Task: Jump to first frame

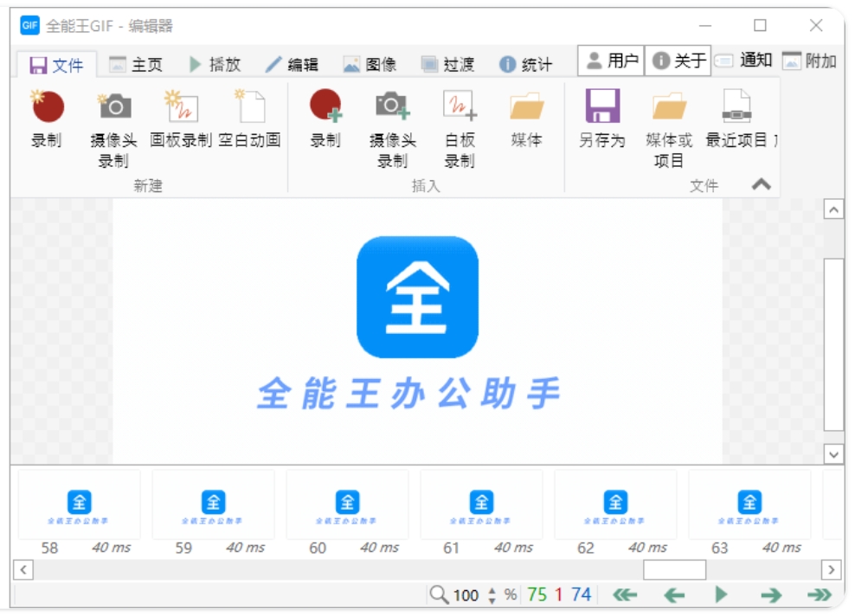Action: point(625,594)
